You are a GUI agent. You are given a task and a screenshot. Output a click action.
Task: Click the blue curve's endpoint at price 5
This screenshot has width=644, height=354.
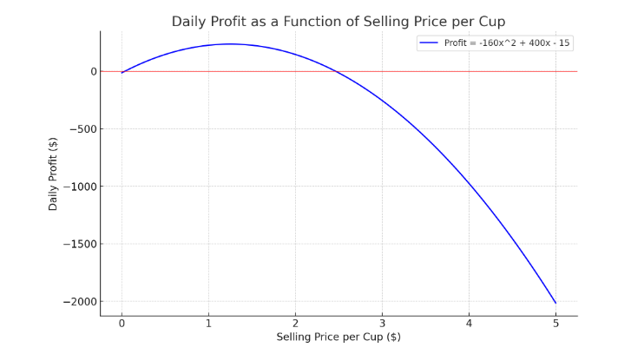pyautogui.click(x=555, y=303)
